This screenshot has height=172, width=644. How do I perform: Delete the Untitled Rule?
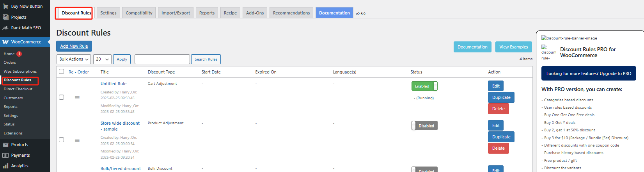pyautogui.click(x=498, y=109)
